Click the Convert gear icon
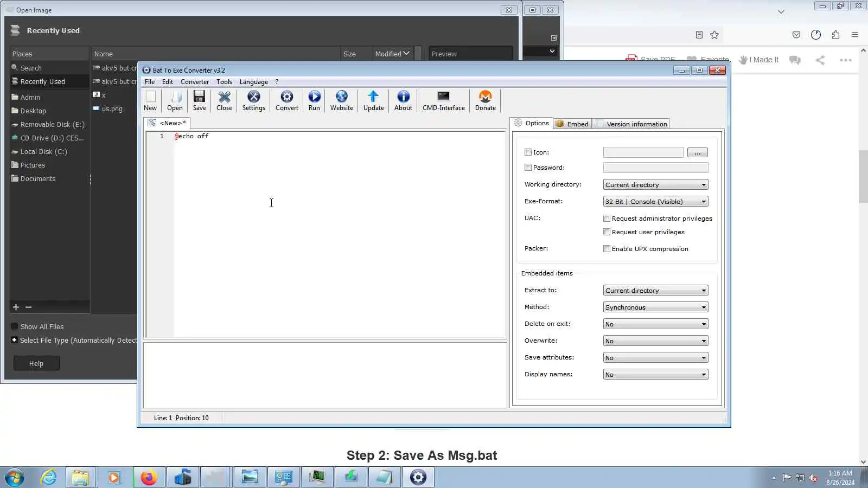The width and height of the screenshot is (868, 488). [x=287, y=101]
